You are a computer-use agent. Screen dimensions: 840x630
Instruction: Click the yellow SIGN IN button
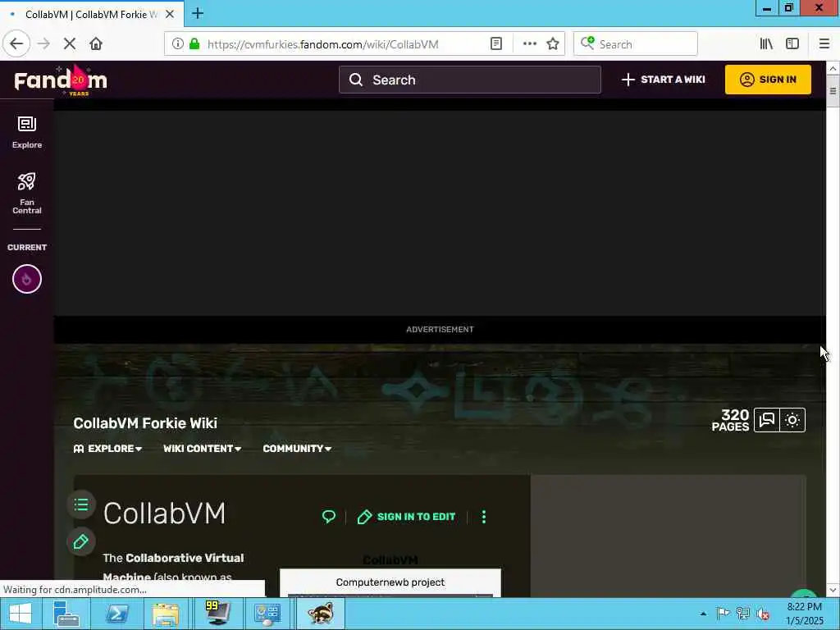point(768,80)
